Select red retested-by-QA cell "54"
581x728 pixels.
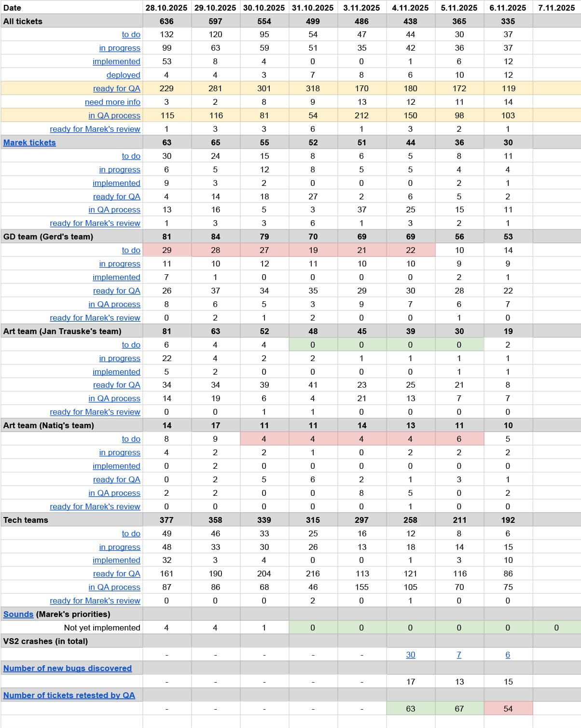tap(508, 709)
